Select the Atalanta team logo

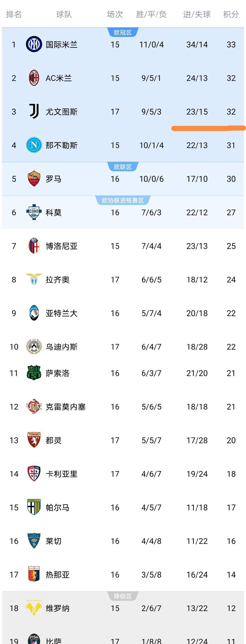click(33, 313)
